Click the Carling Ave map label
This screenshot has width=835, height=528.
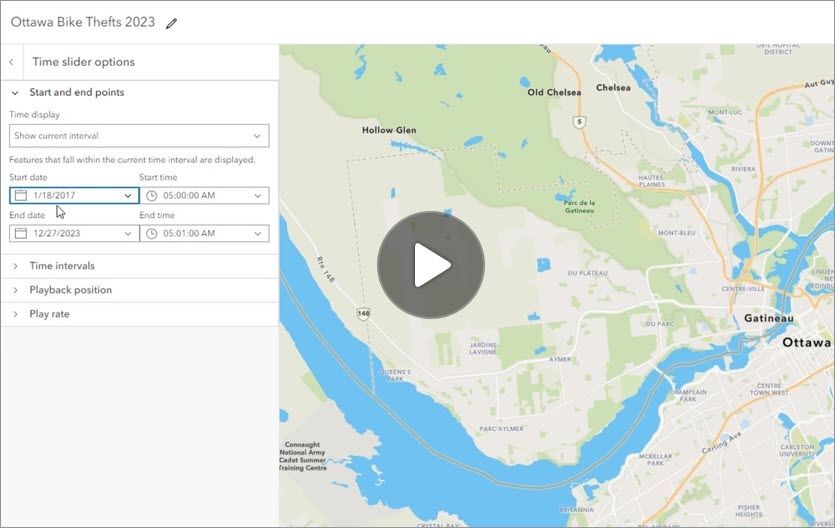click(721, 443)
